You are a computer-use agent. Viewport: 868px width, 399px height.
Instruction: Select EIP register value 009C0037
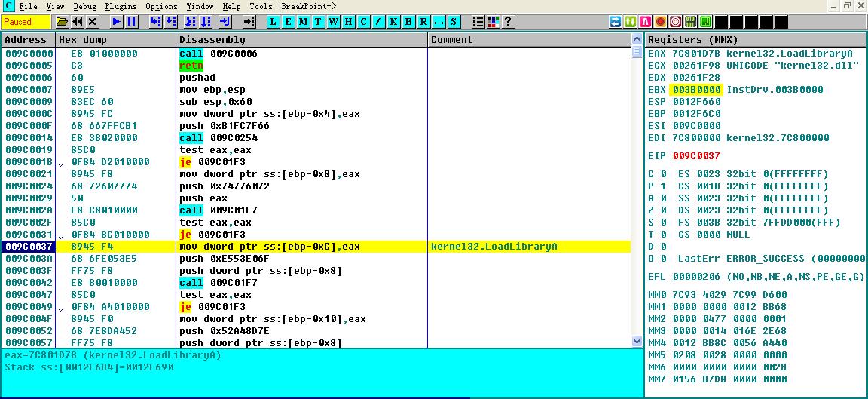696,155
